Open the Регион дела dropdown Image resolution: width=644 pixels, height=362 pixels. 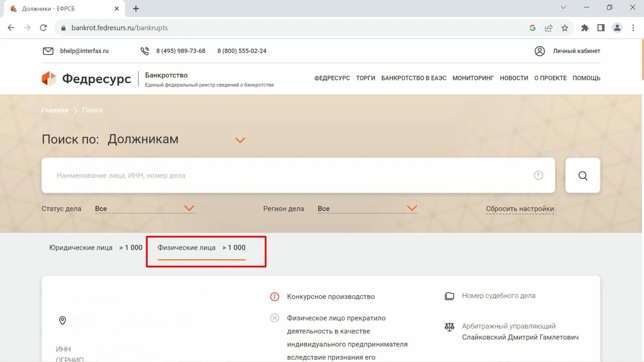click(x=368, y=208)
